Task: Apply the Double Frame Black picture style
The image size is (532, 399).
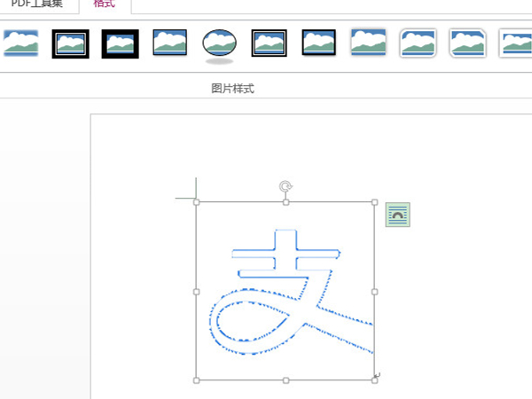Action: click(71, 43)
